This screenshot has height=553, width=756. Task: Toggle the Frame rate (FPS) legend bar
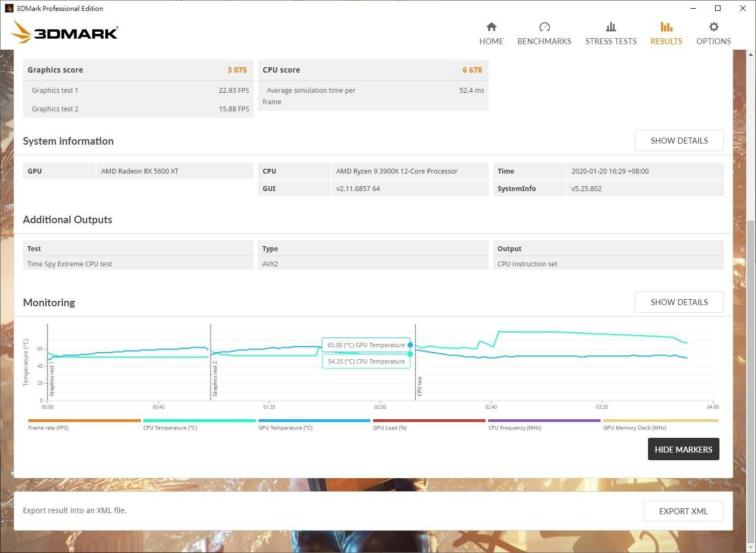click(x=85, y=420)
